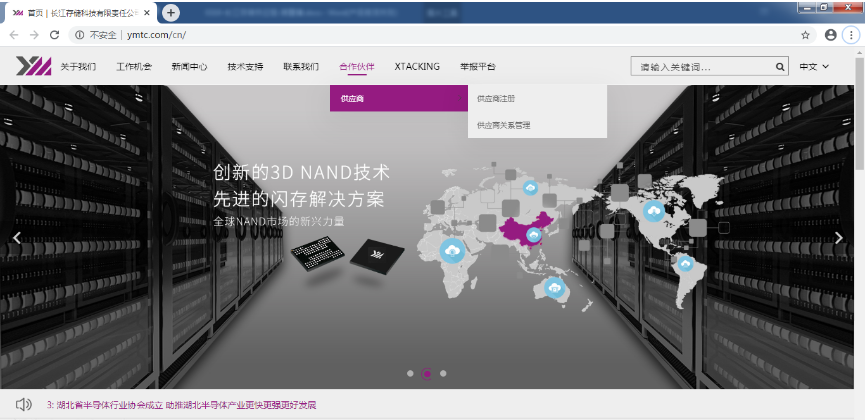This screenshot has height=420, width=865.
Task: Open the Chrome profile avatar icon
Action: (831, 35)
